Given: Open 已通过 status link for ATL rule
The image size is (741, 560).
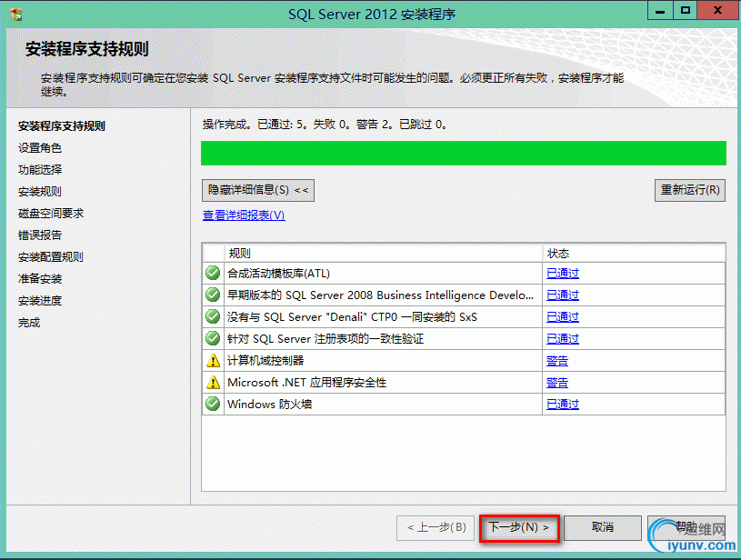Looking at the screenshot, I should [x=563, y=273].
